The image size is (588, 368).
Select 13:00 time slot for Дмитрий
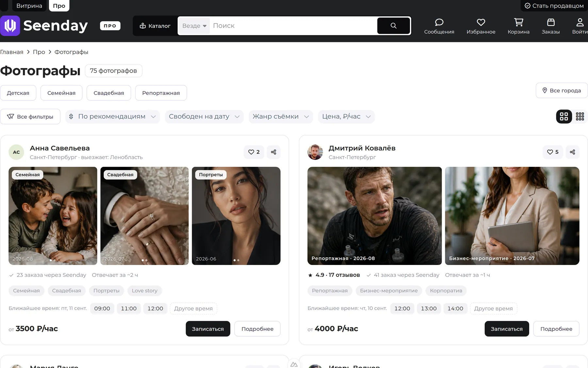[429, 308]
